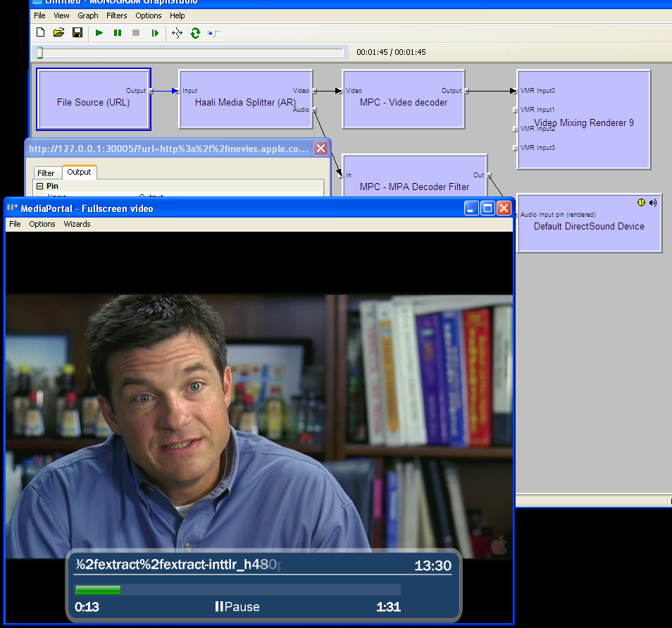Click the arrows graph layout icon
Viewport: 672px width, 628px height.
[177, 32]
